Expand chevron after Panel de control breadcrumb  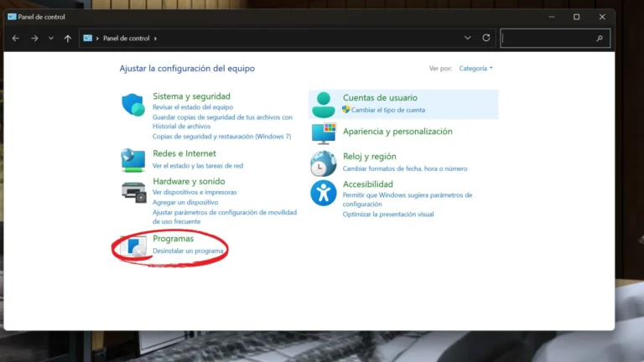155,39
